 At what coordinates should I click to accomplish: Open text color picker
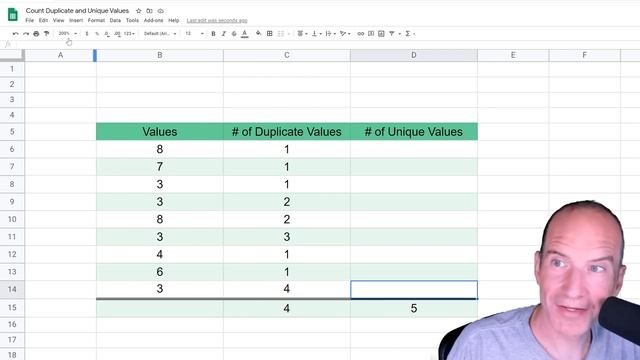pos(244,33)
